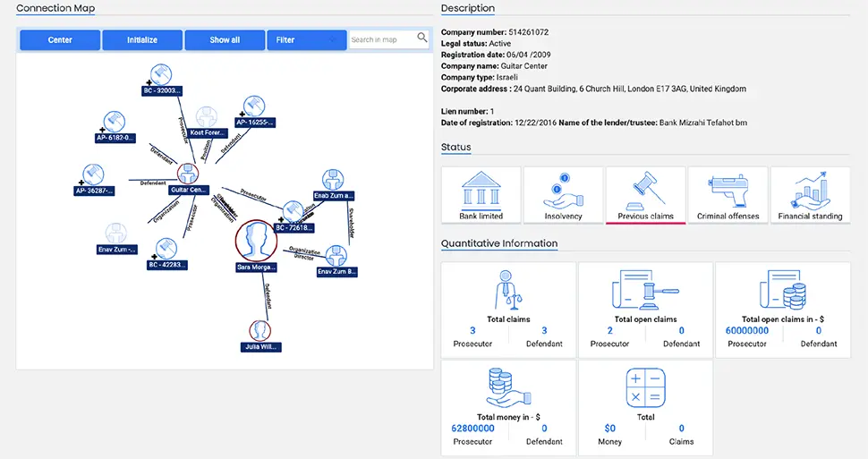The height and width of the screenshot is (459, 868).
Task: Select the BC-32003 claim gavel node
Action: pyautogui.click(x=161, y=75)
